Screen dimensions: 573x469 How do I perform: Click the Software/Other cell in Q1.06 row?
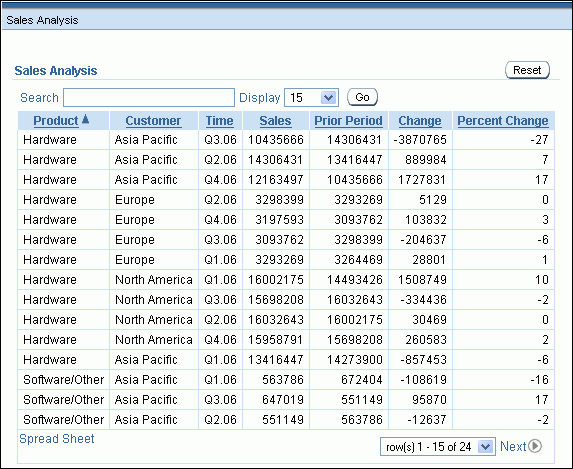click(x=64, y=379)
